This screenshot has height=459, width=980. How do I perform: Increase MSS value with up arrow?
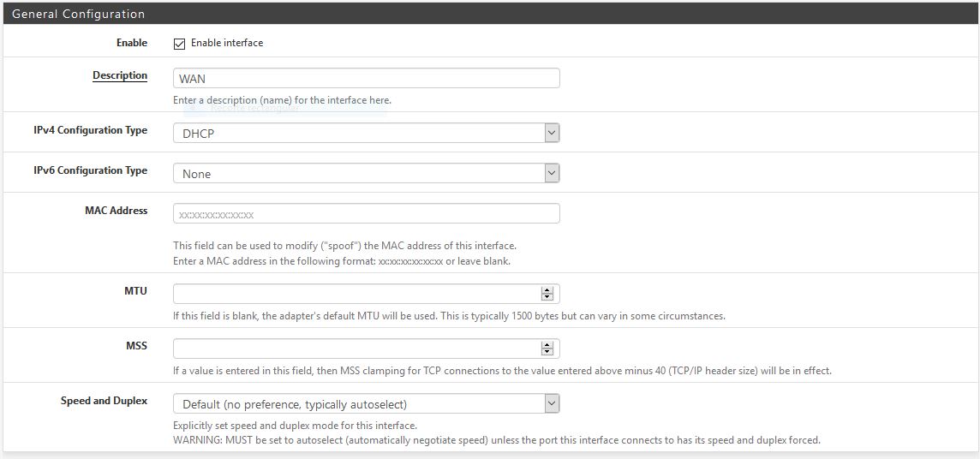(x=547, y=345)
